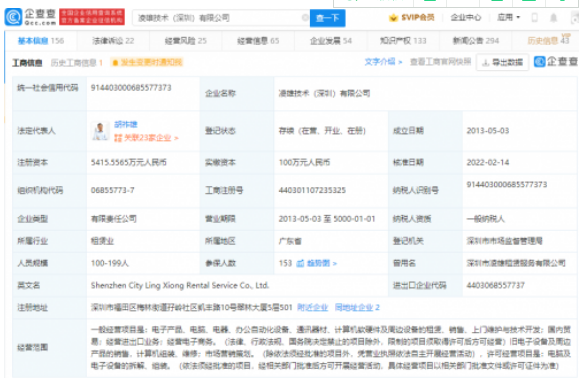Click staff size value 100-199人
Screen dimensions: 587x392
110,264
